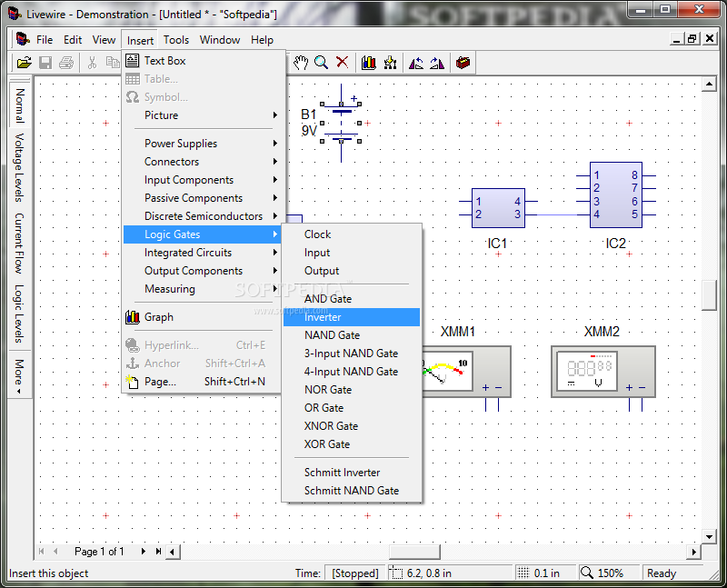Select IC1 chip on the canvas

498,208
